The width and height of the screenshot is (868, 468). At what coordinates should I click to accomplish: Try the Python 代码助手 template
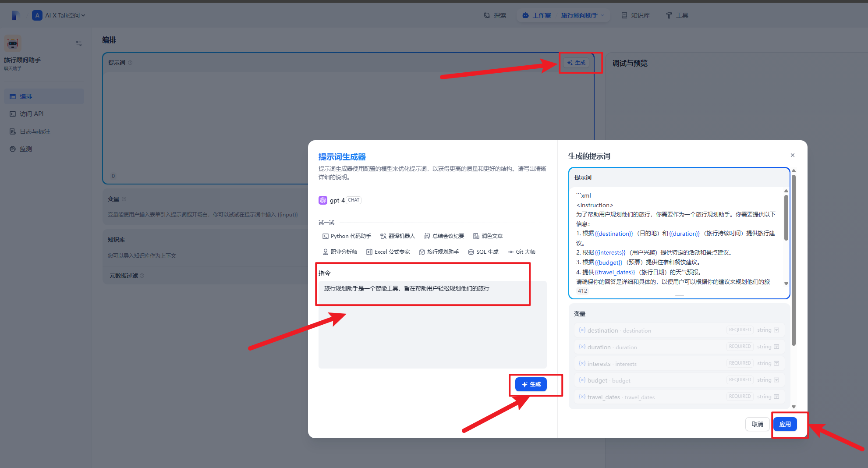tap(347, 236)
